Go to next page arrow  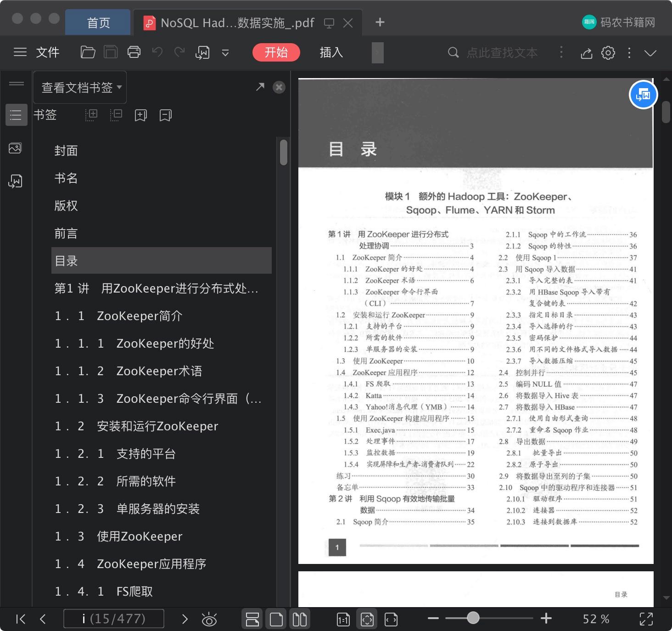pos(185,619)
